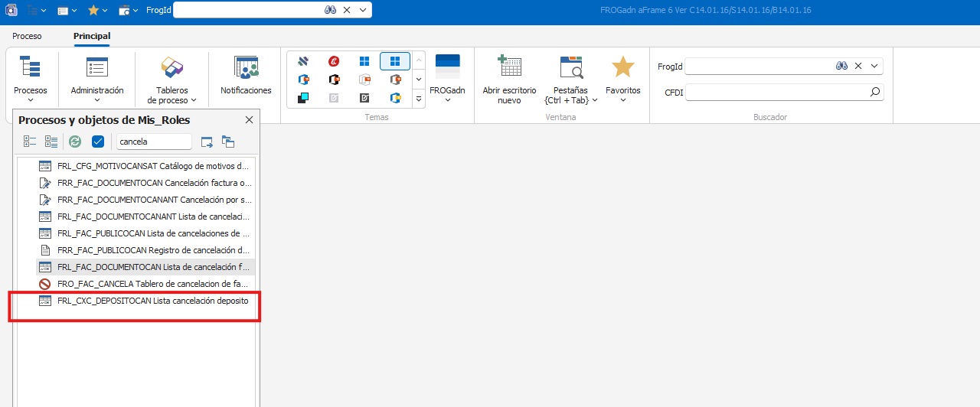Screen dimensions: 980x407
Task: Open FRL_CXC_DEPOSITOCAN Lista cancelación deposito
Action: coord(152,301)
